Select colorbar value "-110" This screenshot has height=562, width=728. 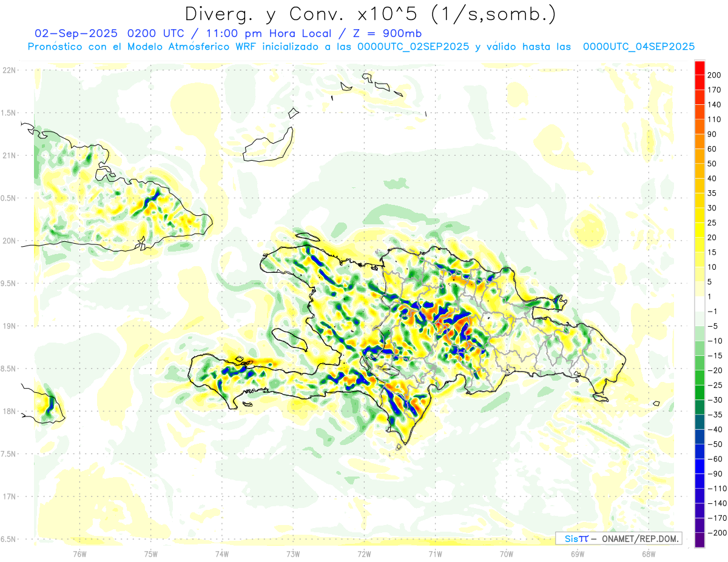pyautogui.click(x=718, y=489)
